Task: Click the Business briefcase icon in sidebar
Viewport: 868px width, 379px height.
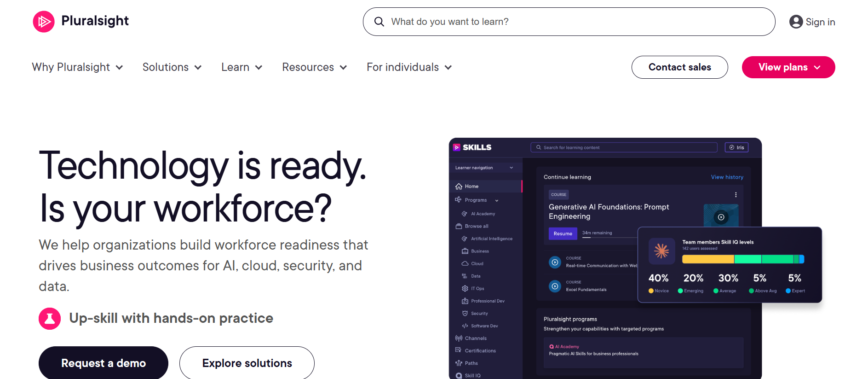Action: [x=465, y=251]
